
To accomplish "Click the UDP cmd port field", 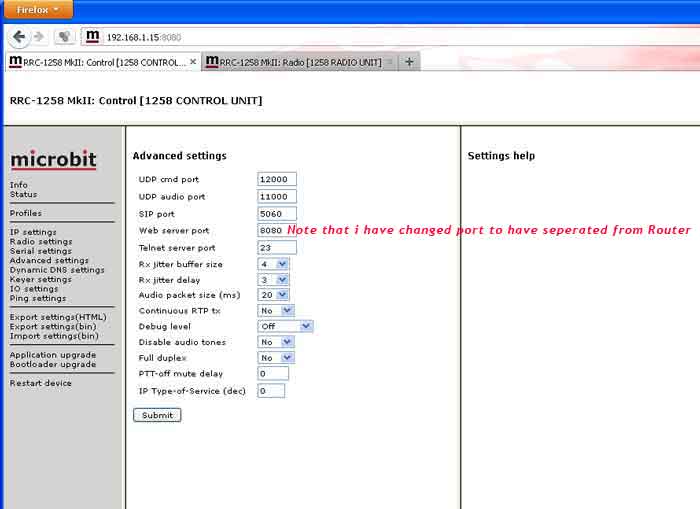I will pyautogui.click(x=277, y=179).
